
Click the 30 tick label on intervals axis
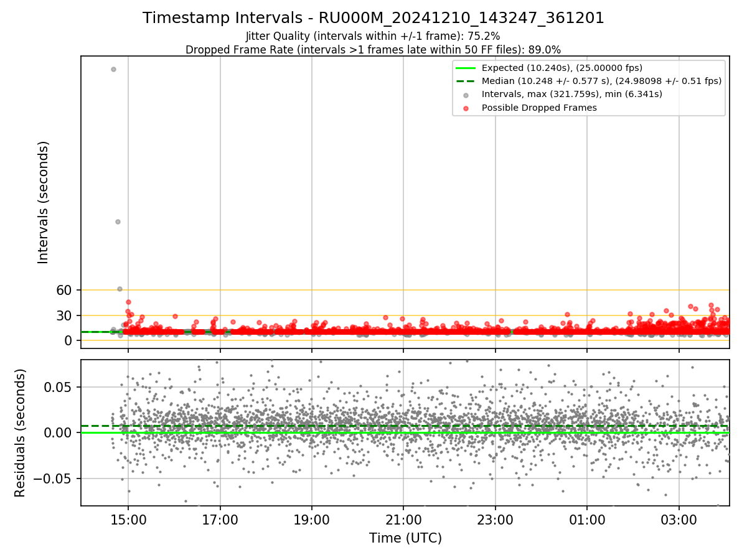click(64, 315)
